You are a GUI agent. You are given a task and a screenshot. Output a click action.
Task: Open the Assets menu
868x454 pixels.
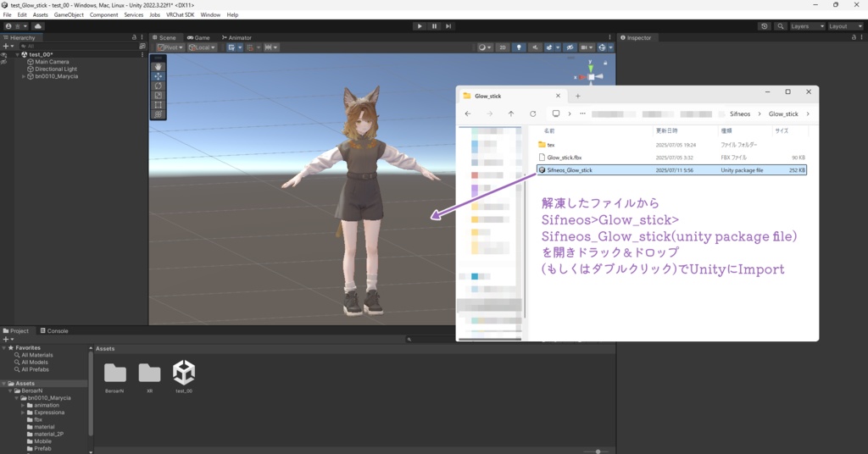pyautogui.click(x=40, y=15)
